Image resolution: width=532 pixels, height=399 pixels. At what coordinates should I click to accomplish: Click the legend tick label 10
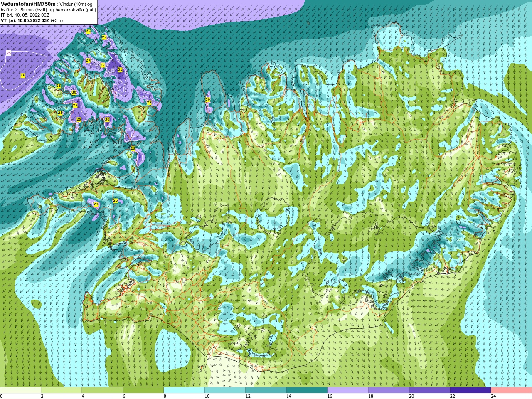tap(207, 396)
